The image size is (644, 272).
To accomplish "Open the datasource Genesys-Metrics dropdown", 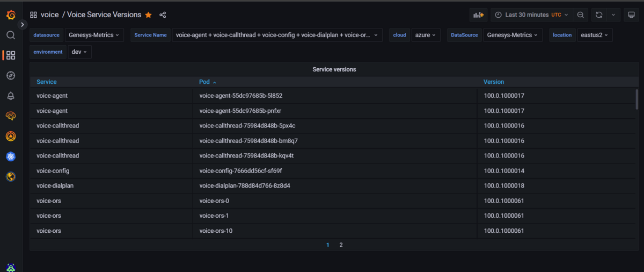I will [x=94, y=35].
